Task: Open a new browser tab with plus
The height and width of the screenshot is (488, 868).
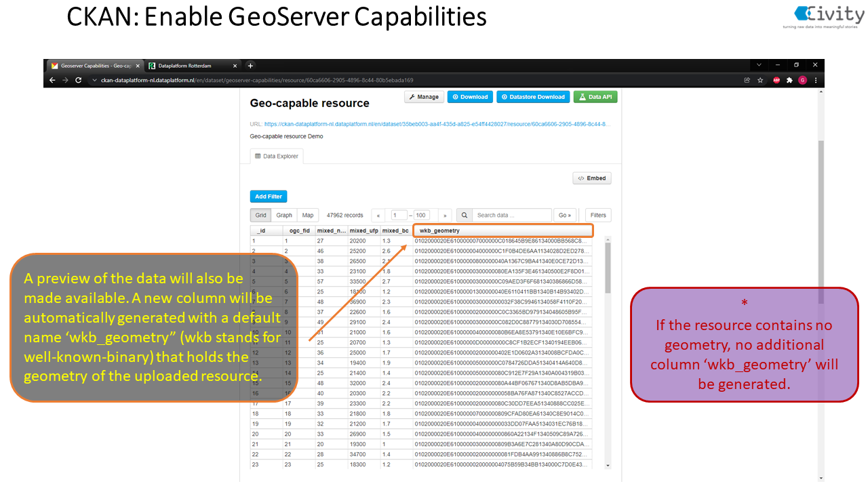Action: 250,66
